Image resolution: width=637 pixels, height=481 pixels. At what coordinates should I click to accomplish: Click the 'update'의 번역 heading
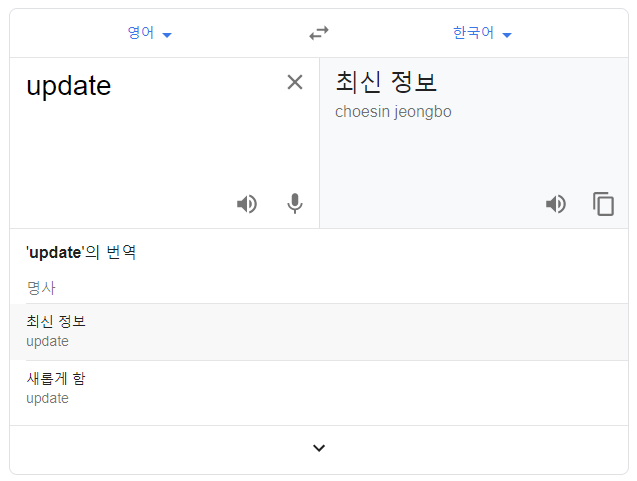pyautogui.click(x=81, y=252)
